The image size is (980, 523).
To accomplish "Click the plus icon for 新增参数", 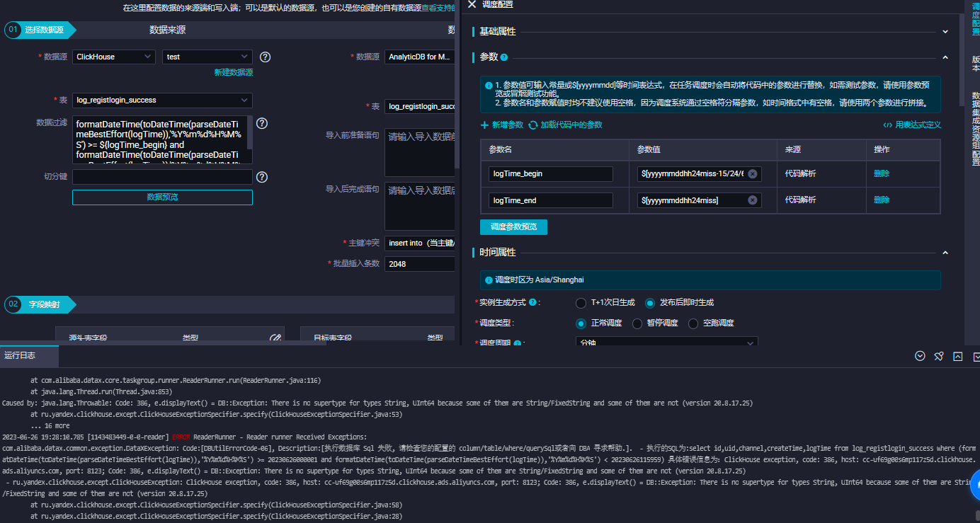I will click(x=485, y=125).
